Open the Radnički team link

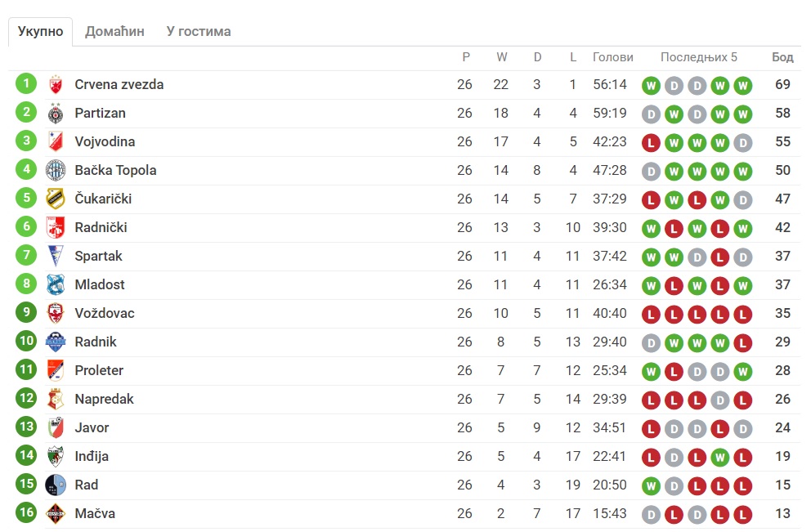[x=101, y=227]
